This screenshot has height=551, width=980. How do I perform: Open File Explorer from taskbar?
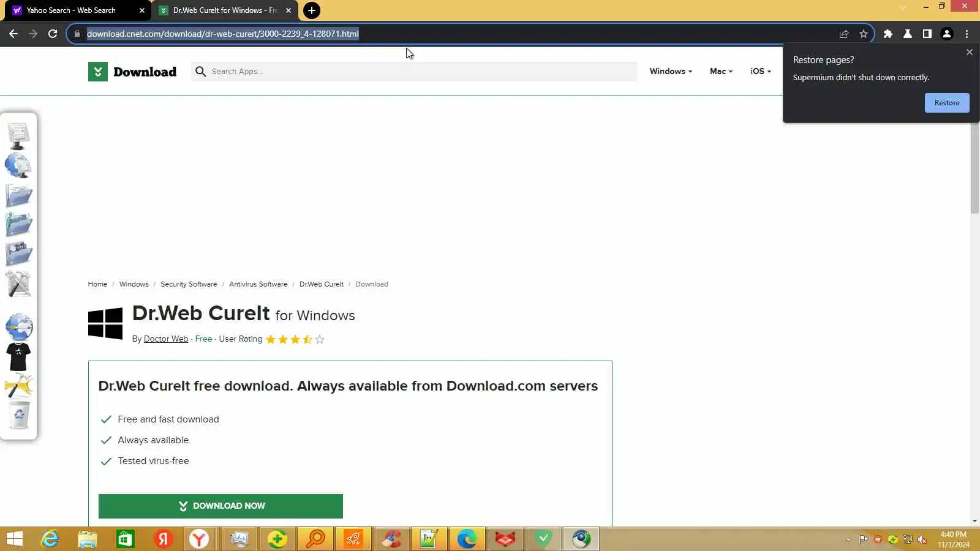coord(88,539)
